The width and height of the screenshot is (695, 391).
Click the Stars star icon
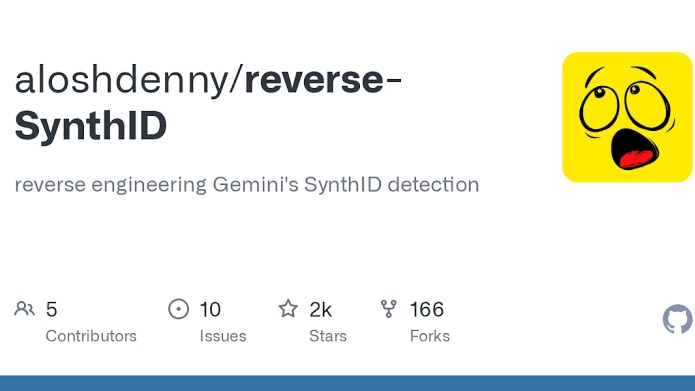(288, 309)
